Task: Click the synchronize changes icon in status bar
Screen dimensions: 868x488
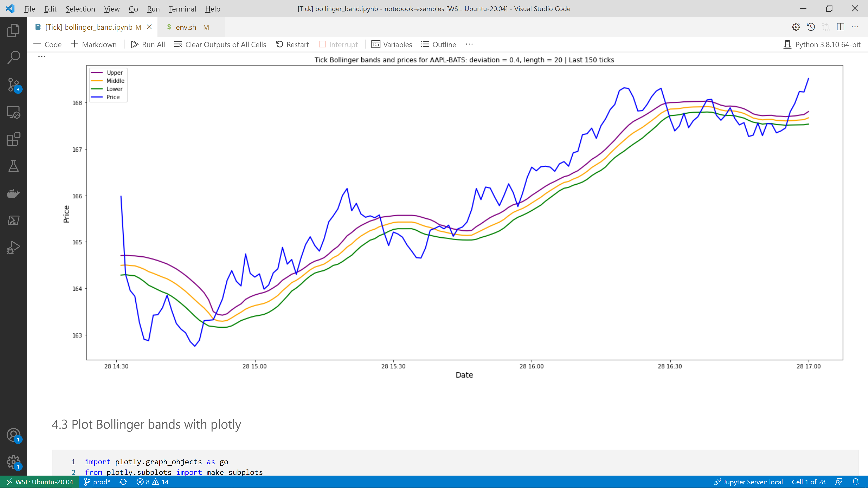Action: pyautogui.click(x=123, y=482)
